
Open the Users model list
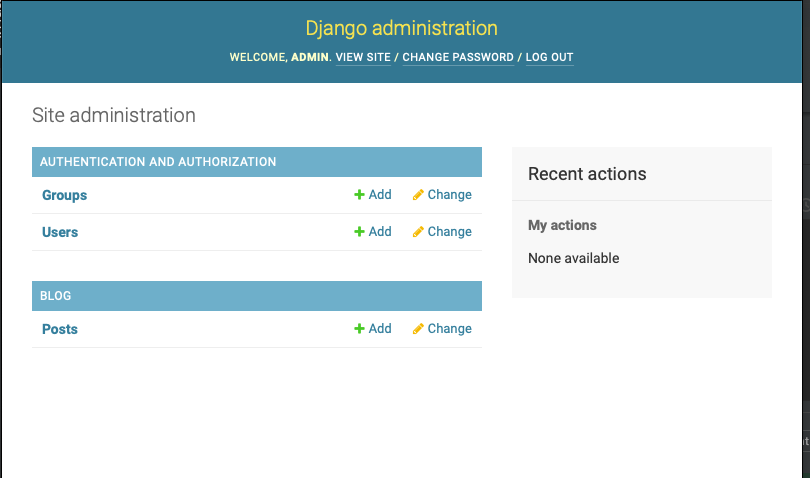point(60,232)
